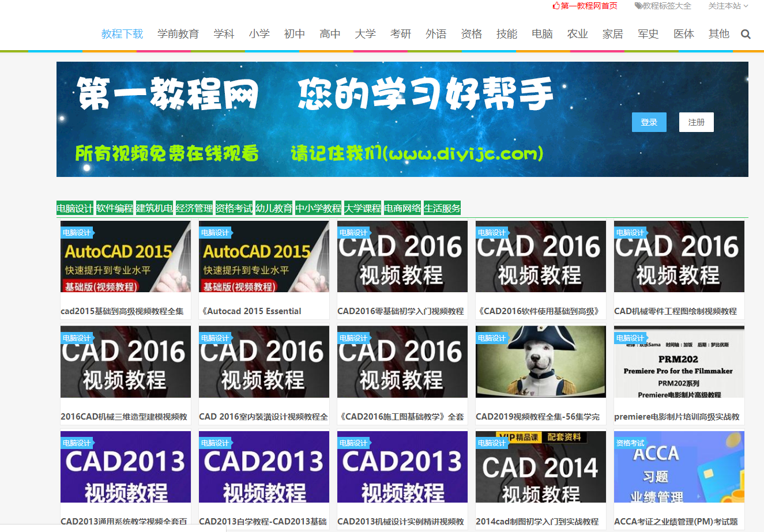This screenshot has height=532, width=764.
Task: Select the 中小学教程 category tab
Action: pyautogui.click(x=318, y=208)
